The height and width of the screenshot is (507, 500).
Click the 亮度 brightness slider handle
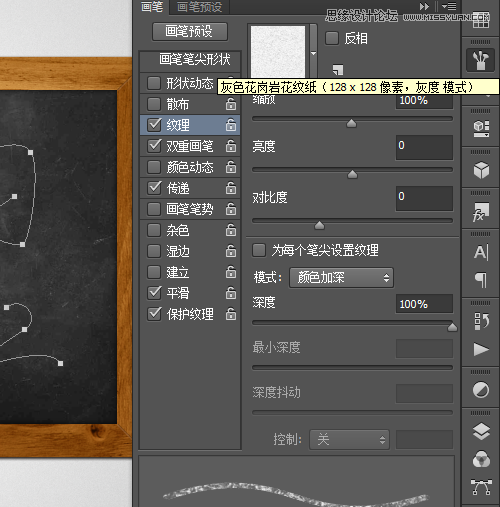click(352, 174)
